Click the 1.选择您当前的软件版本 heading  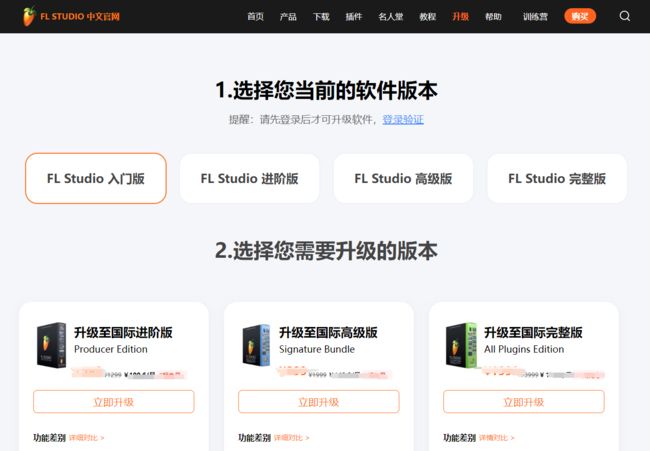tap(327, 90)
